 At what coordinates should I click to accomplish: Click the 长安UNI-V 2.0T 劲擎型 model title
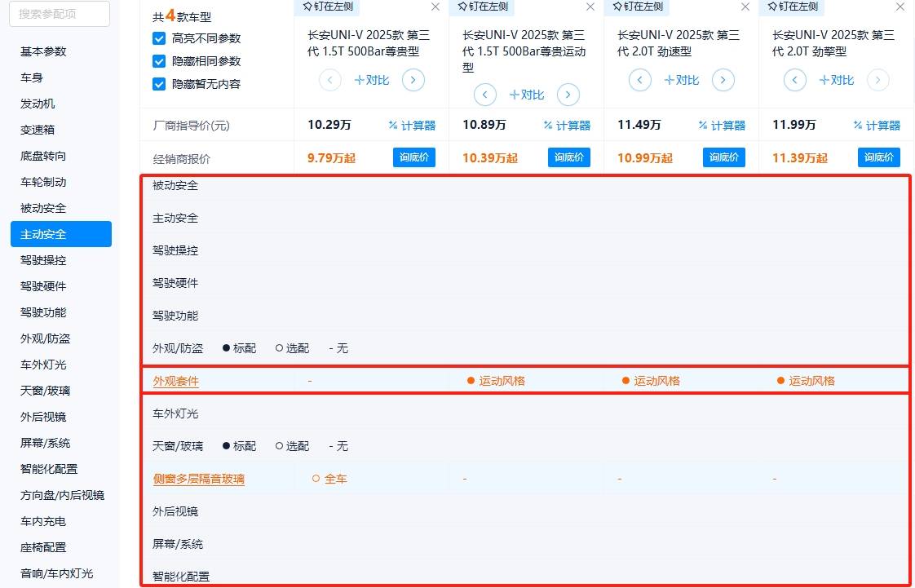(833, 43)
